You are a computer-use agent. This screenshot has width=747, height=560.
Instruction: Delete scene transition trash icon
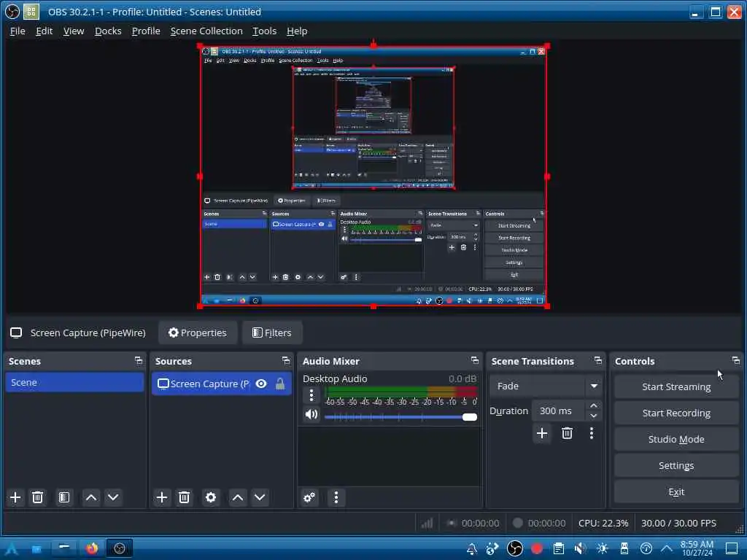(x=567, y=433)
